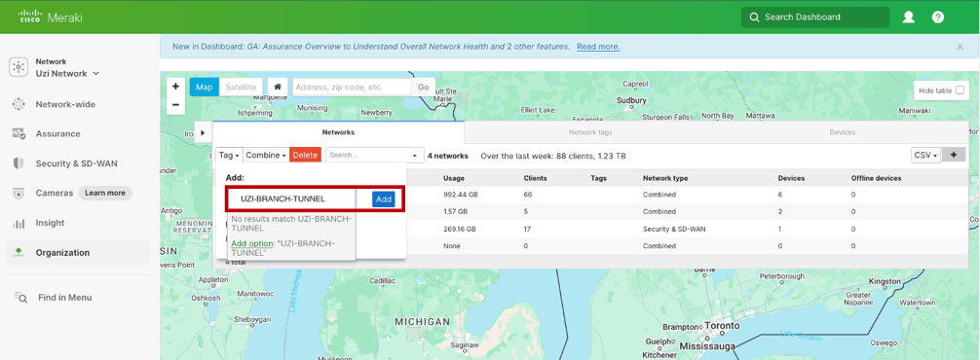Open the Read more link

click(x=598, y=47)
